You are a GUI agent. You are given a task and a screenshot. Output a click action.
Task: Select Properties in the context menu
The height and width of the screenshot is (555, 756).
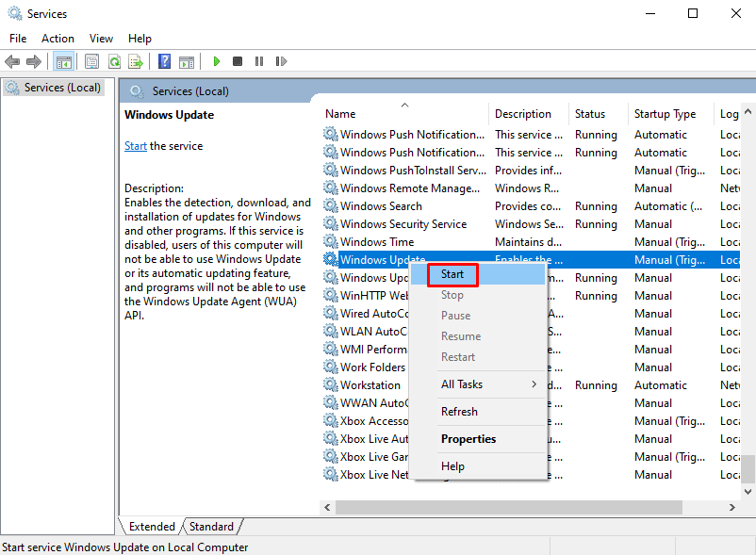[x=468, y=439]
